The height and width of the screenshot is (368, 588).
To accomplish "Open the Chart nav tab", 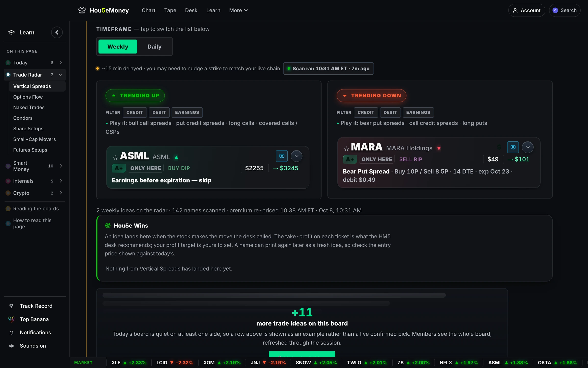I will coord(148,10).
